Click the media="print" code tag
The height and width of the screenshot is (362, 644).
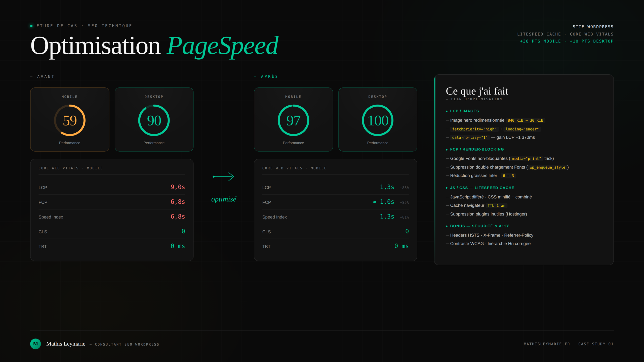pyautogui.click(x=527, y=159)
